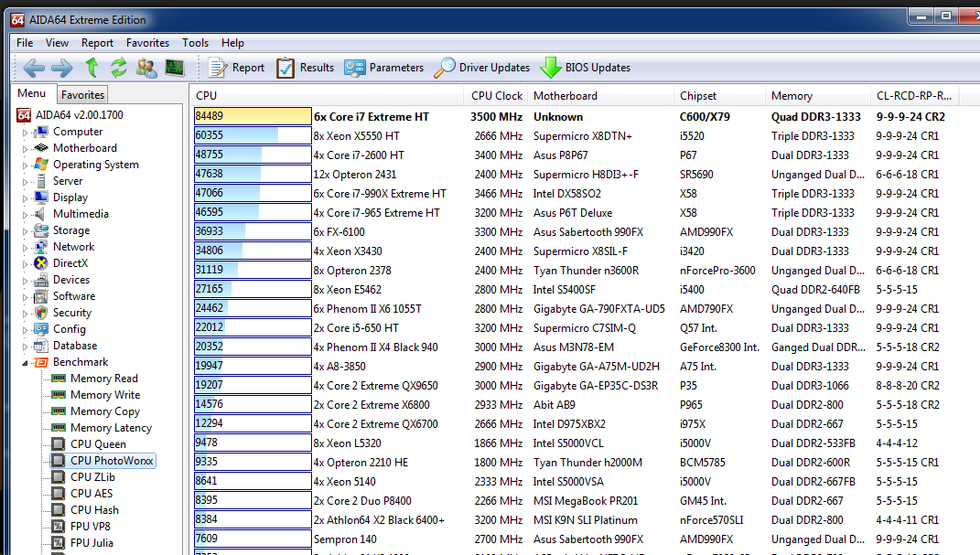
Task: Expand the Computer tree node
Action: tap(25, 133)
